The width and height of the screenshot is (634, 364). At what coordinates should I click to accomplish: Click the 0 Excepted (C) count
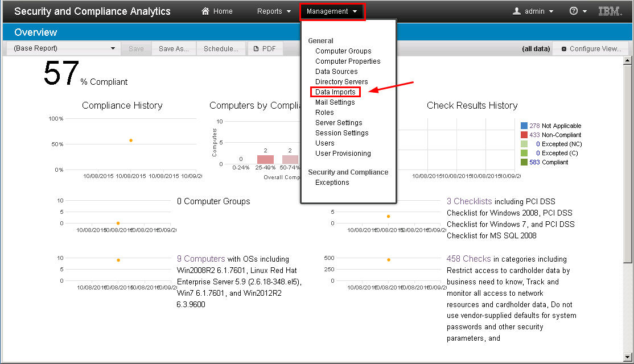[538, 153]
